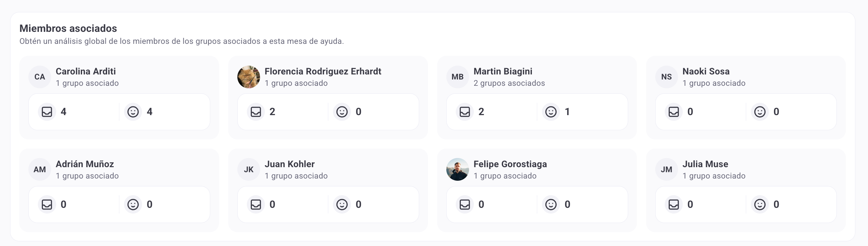This screenshot has width=868, height=246.
Task: Click the CA initials avatar
Action: (x=40, y=77)
